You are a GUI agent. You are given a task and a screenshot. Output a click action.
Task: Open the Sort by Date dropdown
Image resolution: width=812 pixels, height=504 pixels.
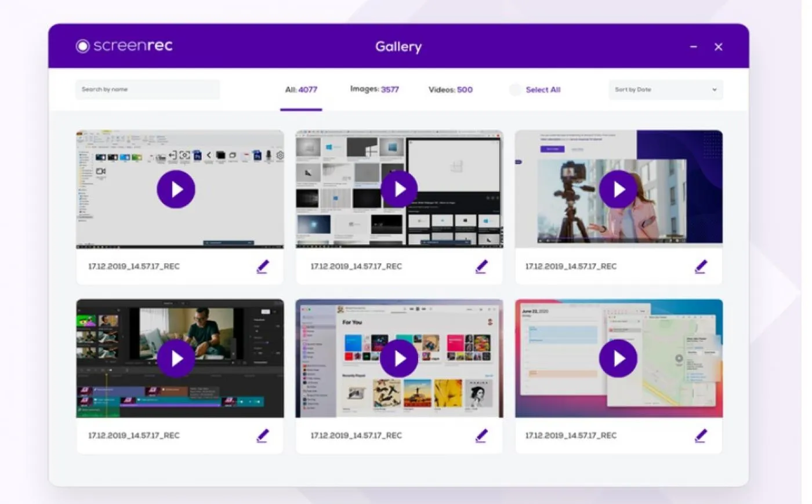(666, 90)
